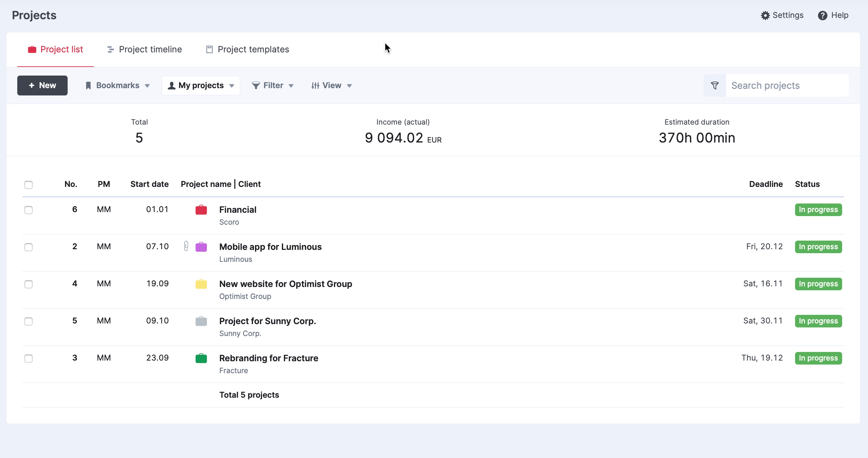Click the Project templates tab icon

[x=209, y=49]
